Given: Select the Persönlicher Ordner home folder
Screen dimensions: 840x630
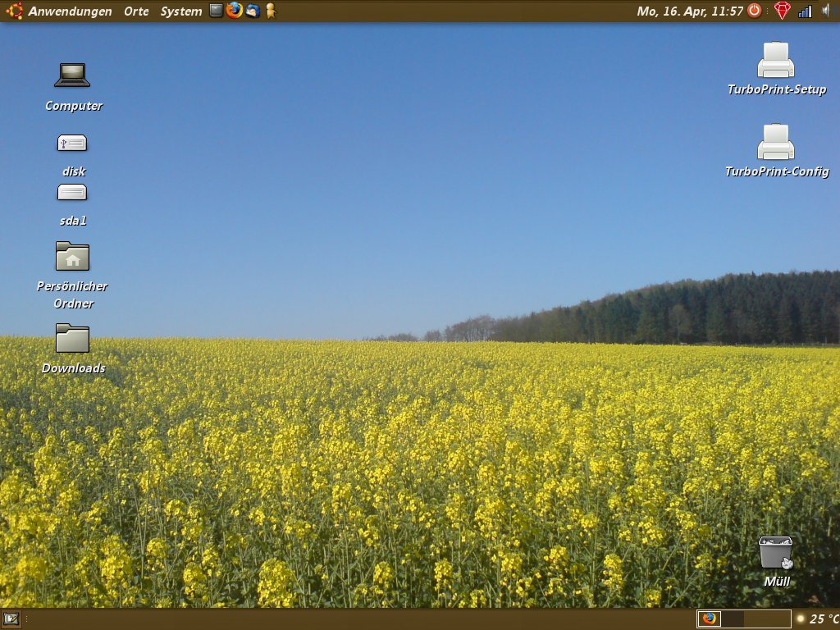Looking at the screenshot, I should tap(72, 256).
